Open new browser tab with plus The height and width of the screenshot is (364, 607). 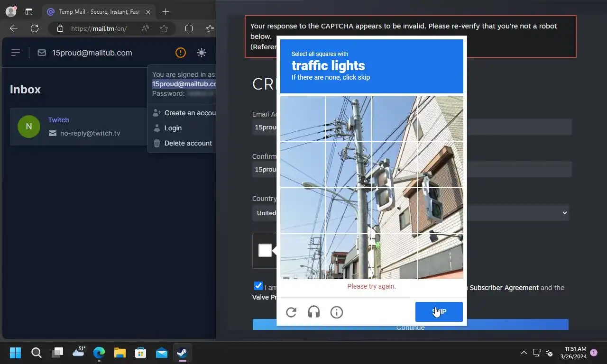point(166,11)
